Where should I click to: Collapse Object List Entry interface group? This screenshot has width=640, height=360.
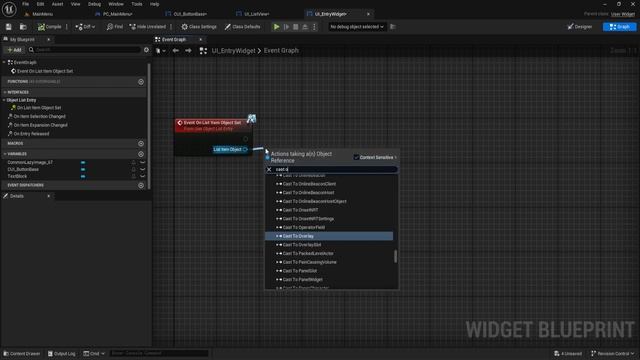point(4,100)
